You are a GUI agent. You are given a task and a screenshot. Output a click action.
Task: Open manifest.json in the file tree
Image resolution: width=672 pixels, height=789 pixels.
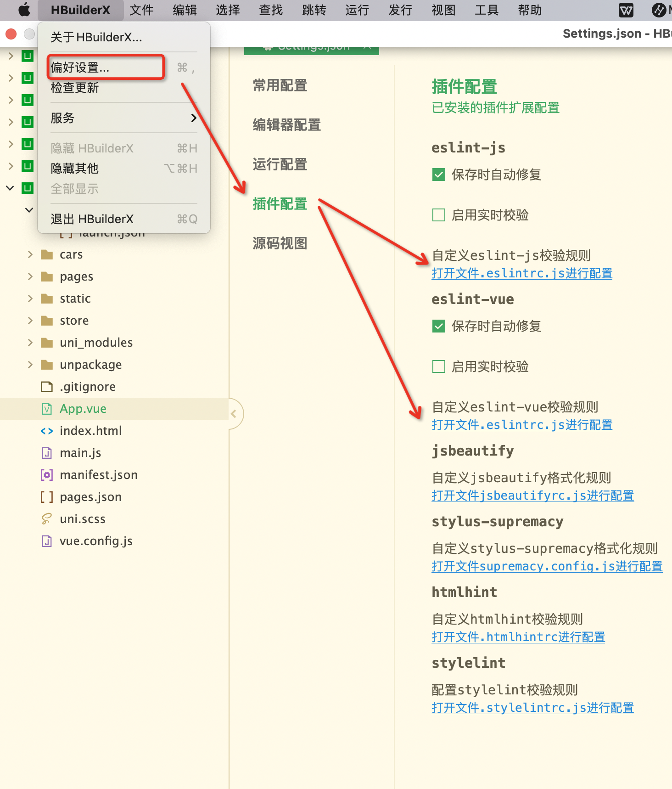coord(99,475)
